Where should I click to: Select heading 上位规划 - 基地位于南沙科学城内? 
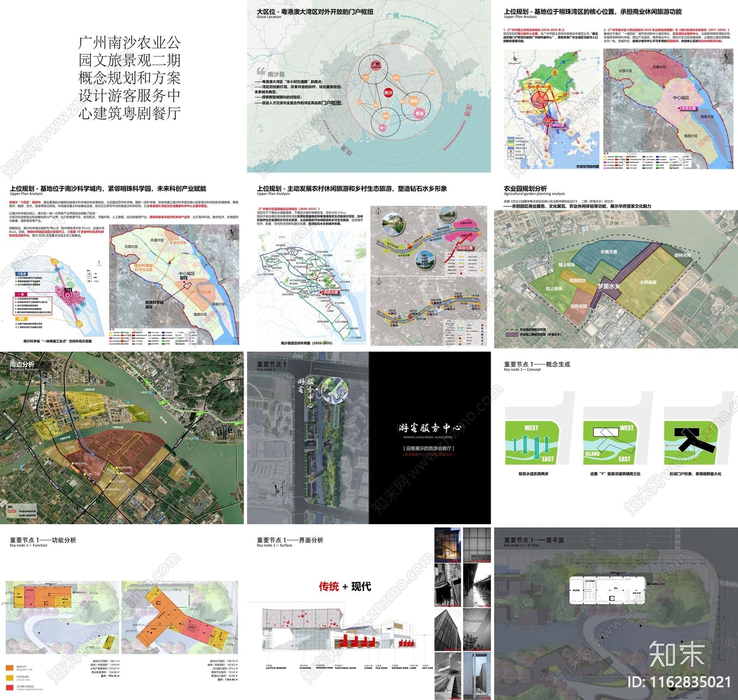point(108,188)
